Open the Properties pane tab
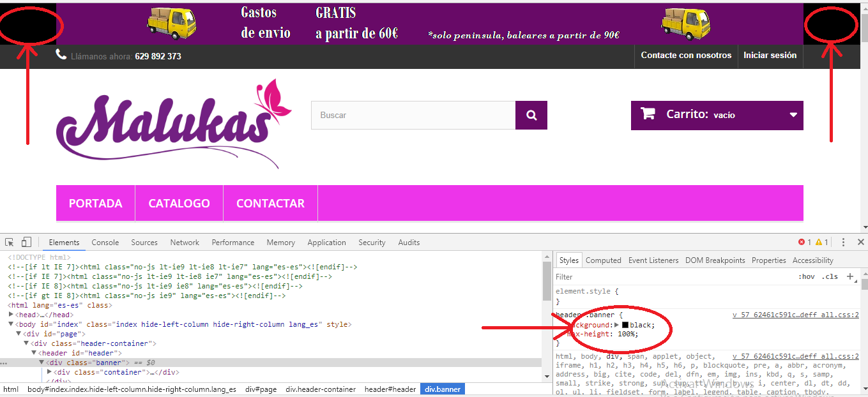The height and width of the screenshot is (397, 868). 769,260
